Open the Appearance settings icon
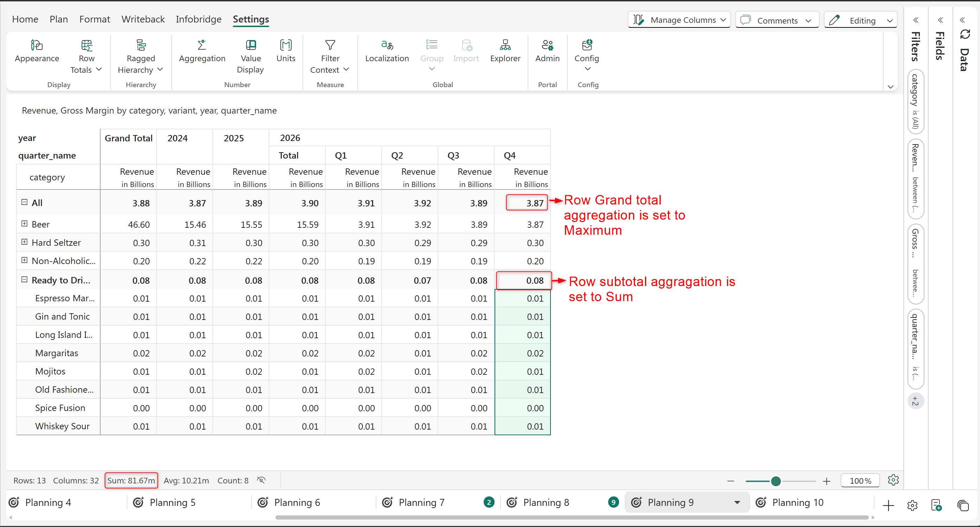 pyautogui.click(x=37, y=45)
